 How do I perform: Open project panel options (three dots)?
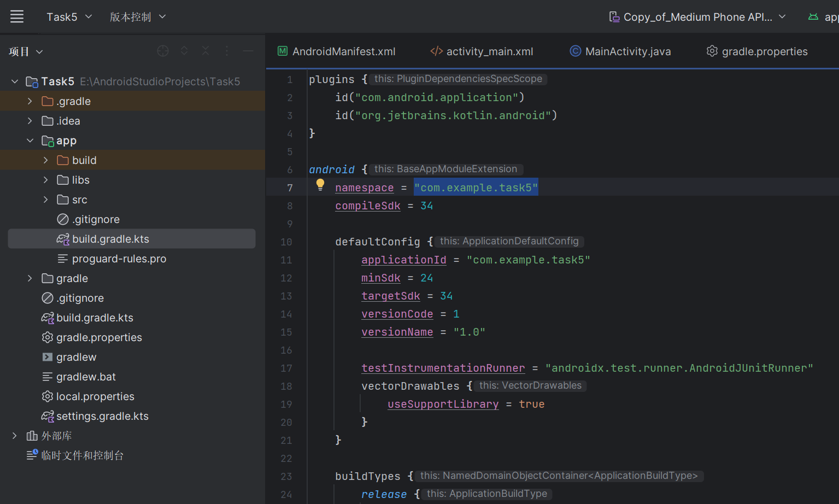pyautogui.click(x=227, y=51)
